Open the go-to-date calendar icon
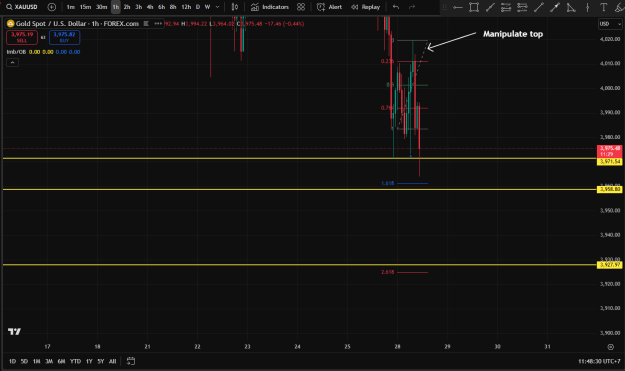625x371 pixels. 131,361
